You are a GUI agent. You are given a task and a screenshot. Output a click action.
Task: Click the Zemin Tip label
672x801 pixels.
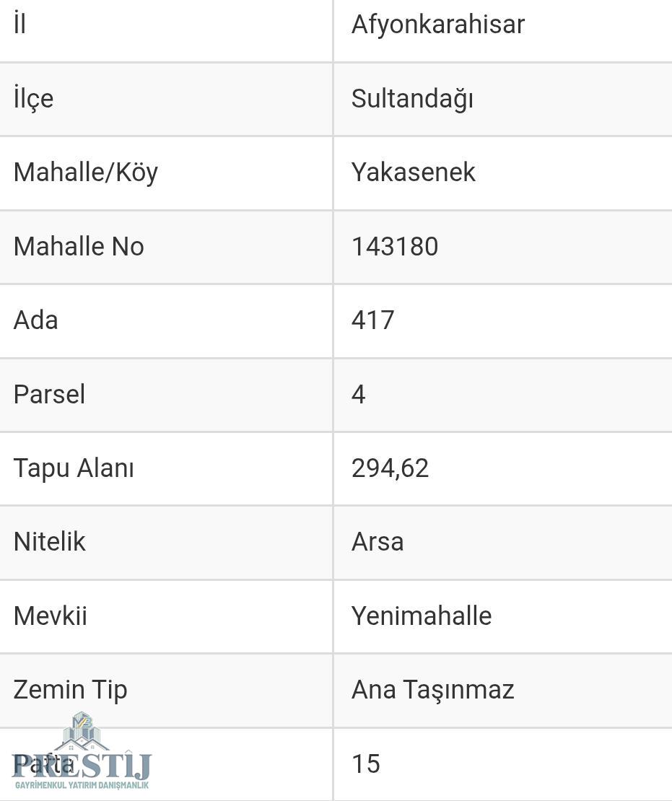tap(70, 690)
